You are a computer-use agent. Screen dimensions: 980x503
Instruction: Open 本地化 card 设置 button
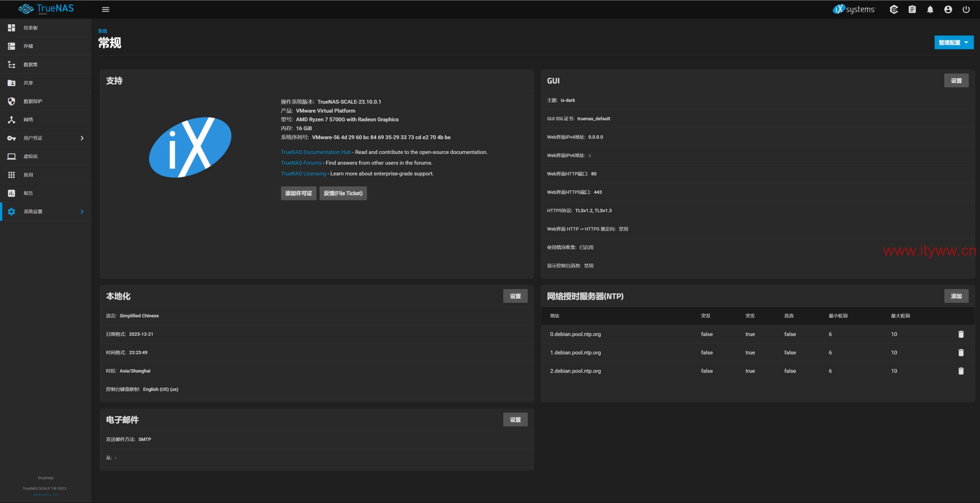[515, 296]
